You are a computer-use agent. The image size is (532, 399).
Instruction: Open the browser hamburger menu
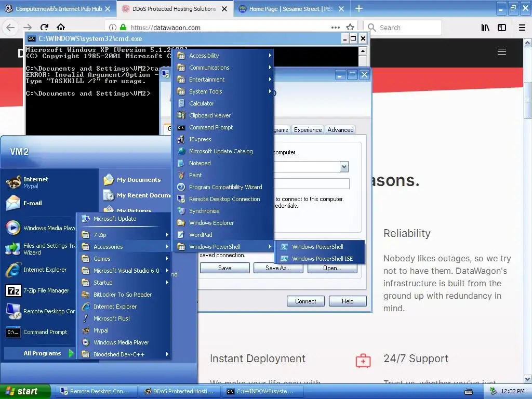[x=522, y=28]
